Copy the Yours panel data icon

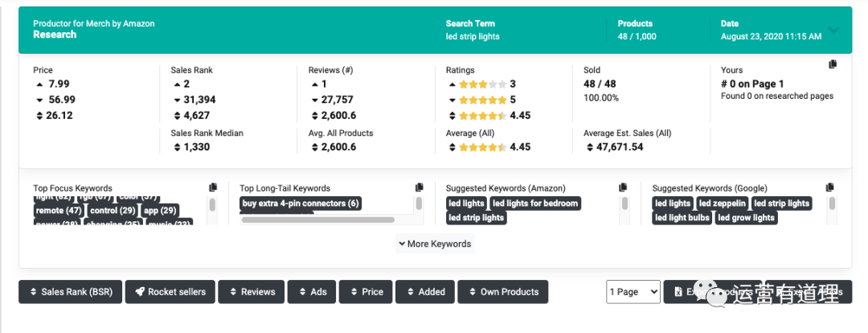[x=832, y=64]
